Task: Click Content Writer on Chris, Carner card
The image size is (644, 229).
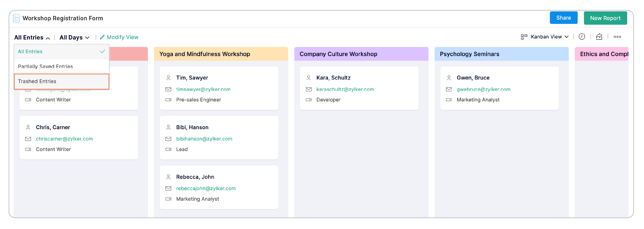Action: tap(53, 149)
